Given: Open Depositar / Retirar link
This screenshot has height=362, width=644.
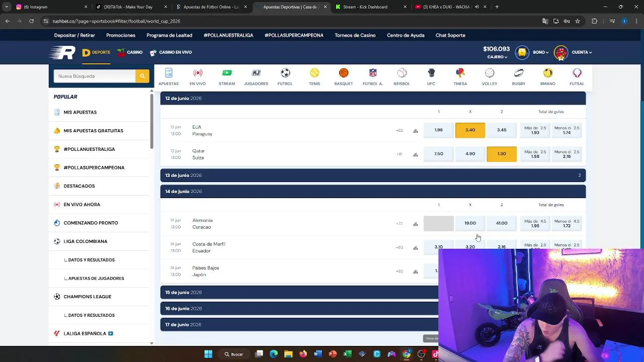Looking at the screenshot, I should point(74,35).
